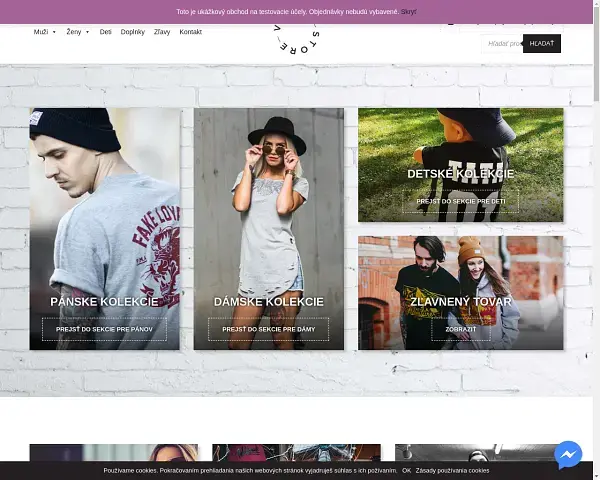Go to the Doplnky menu item
600x480 pixels.
coord(133,32)
